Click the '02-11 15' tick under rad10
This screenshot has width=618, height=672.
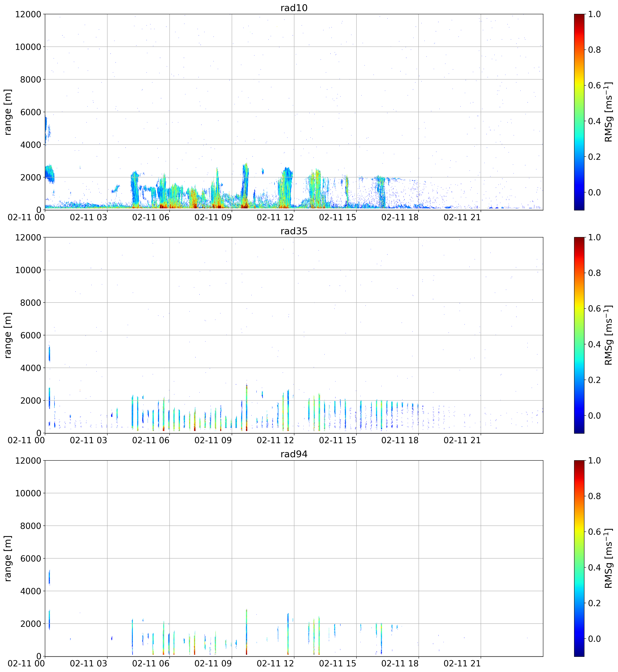tap(338, 217)
